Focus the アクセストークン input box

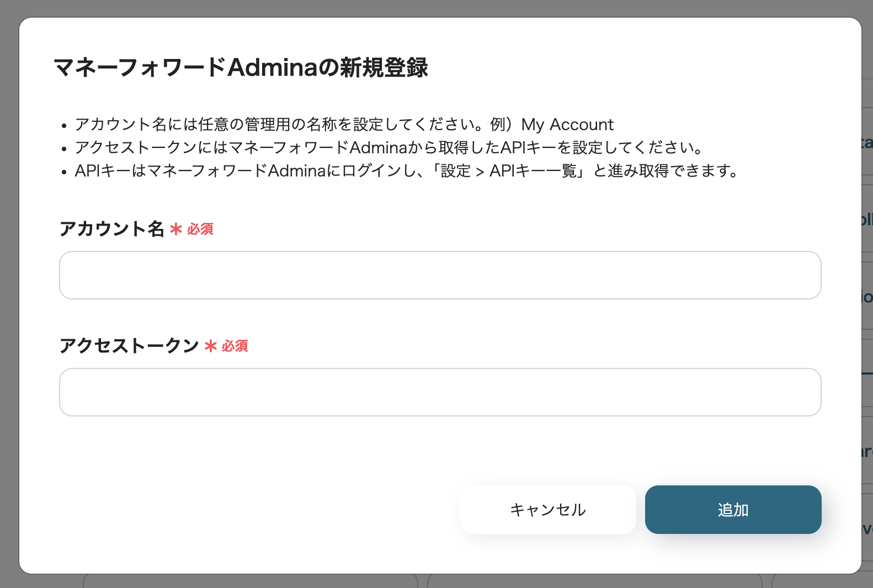point(440,392)
